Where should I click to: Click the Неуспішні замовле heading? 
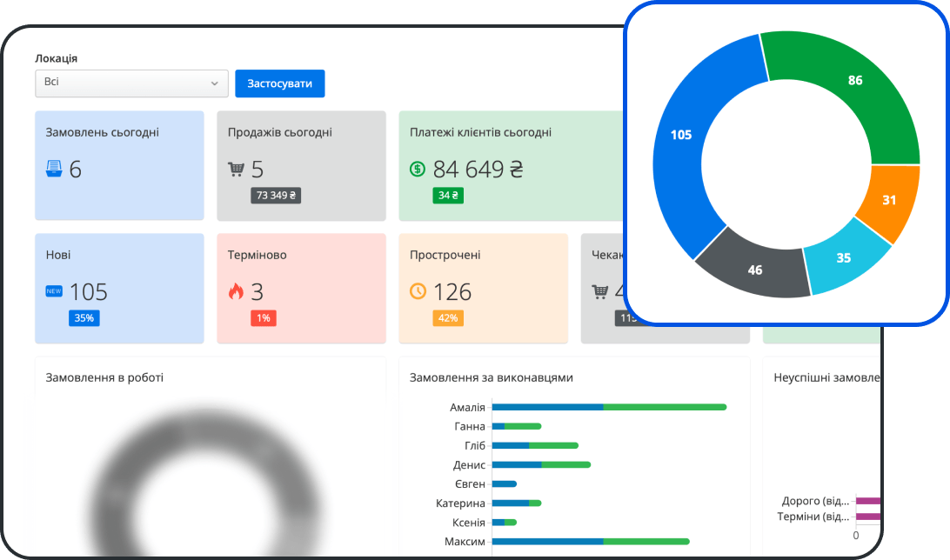826,377
